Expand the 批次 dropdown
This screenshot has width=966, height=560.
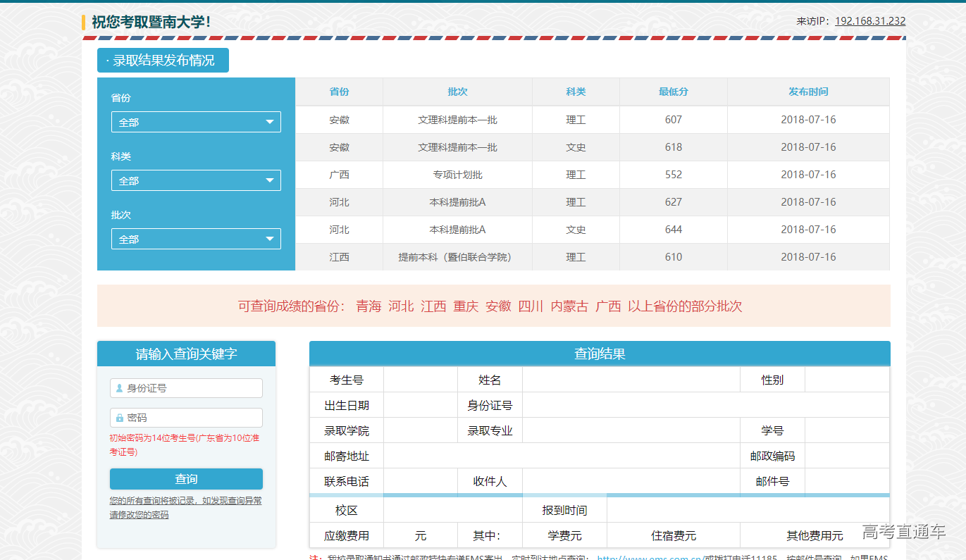click(195, 238)
